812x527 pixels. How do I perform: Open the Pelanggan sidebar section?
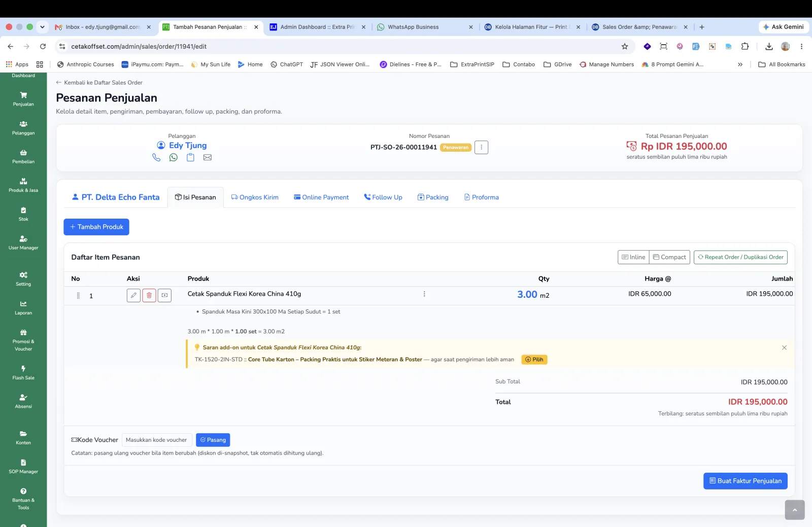click(x=23, y=128)
